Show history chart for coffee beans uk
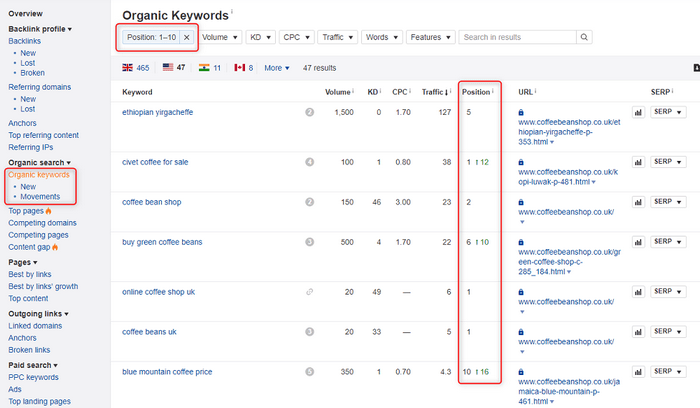The image size is (700, 408). click(638, 332)
